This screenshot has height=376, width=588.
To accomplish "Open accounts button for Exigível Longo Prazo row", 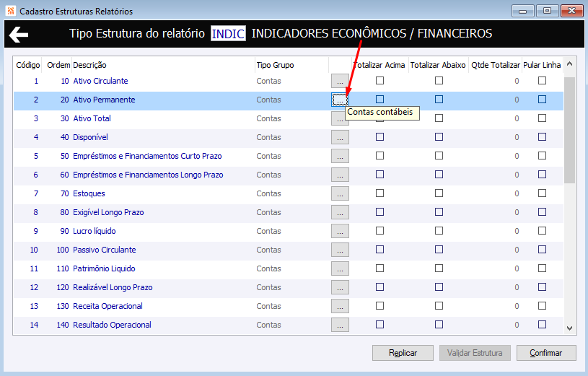I will (340, 212).
